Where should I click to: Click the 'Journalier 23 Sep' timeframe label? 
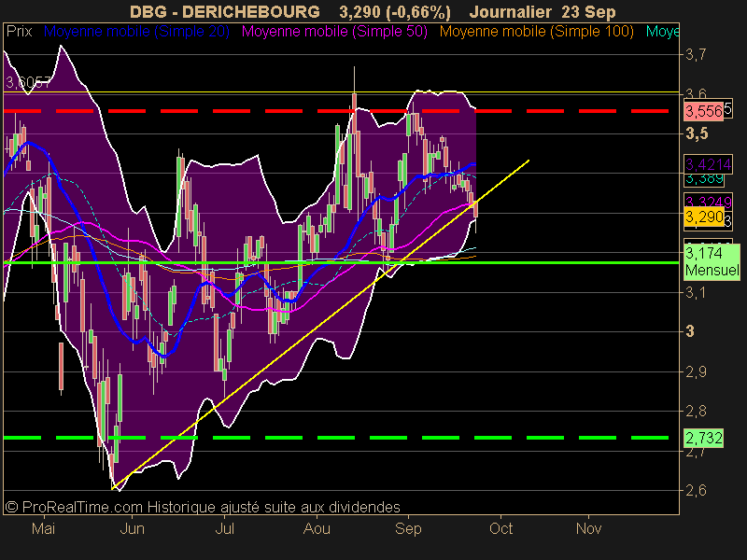click(543, 11)
